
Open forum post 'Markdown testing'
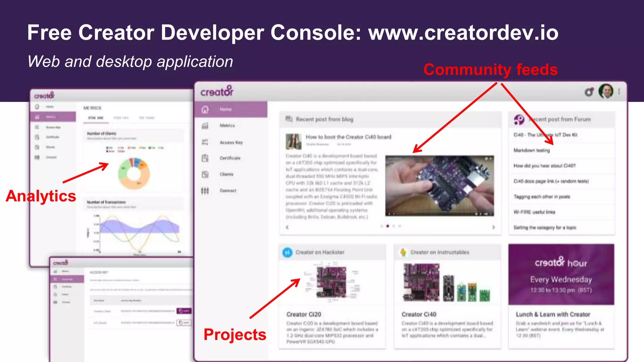(532, 150)
